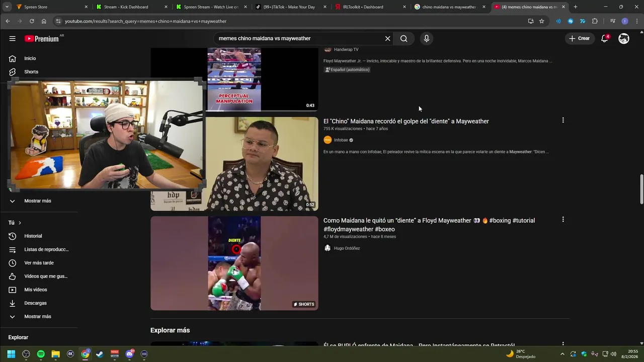Open the Shazam extension
644x362 pixels.
click(570, 21)
